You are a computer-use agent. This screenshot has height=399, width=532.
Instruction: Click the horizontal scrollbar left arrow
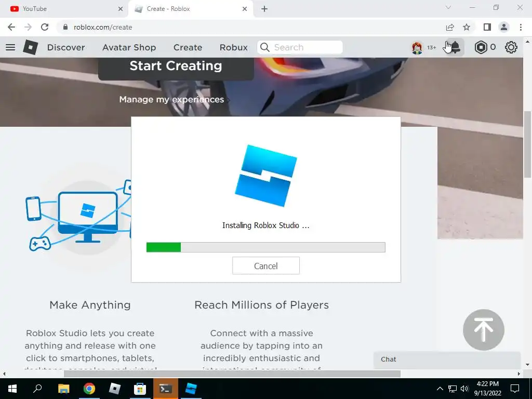(x=4, y=374)
